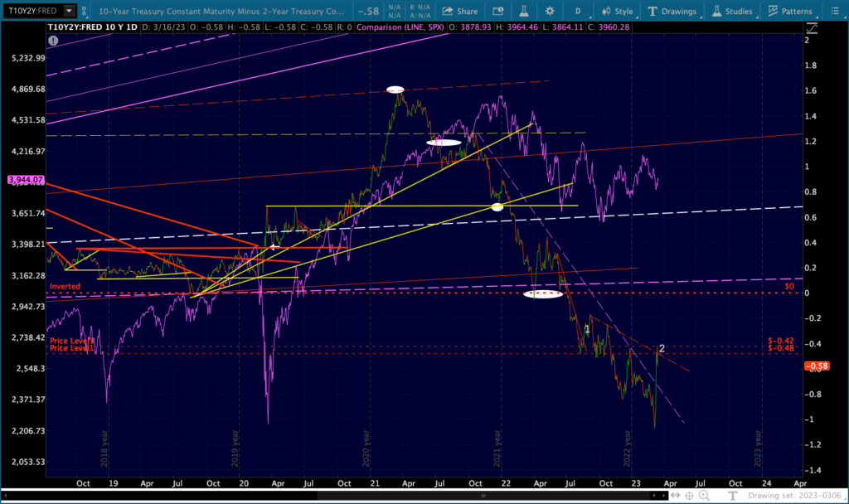Open the Style menu
The height and width of the screenshot is (504, 849).
coord(617,11)
